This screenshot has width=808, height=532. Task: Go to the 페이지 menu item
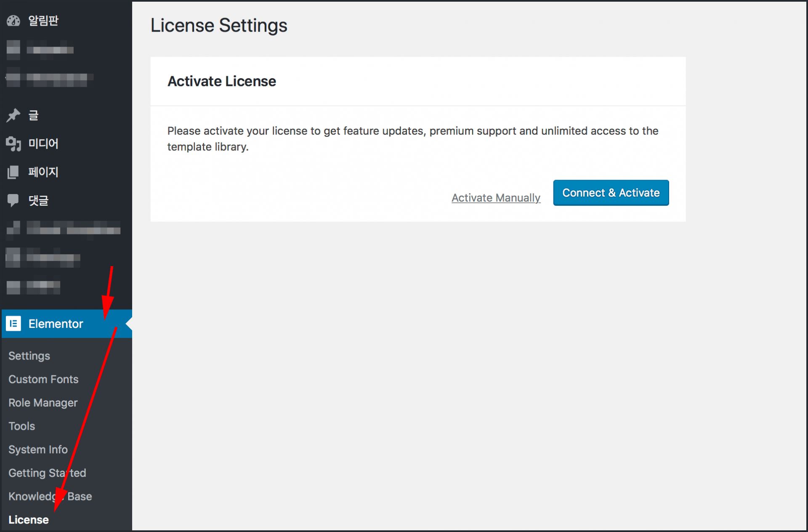point(43,172)
